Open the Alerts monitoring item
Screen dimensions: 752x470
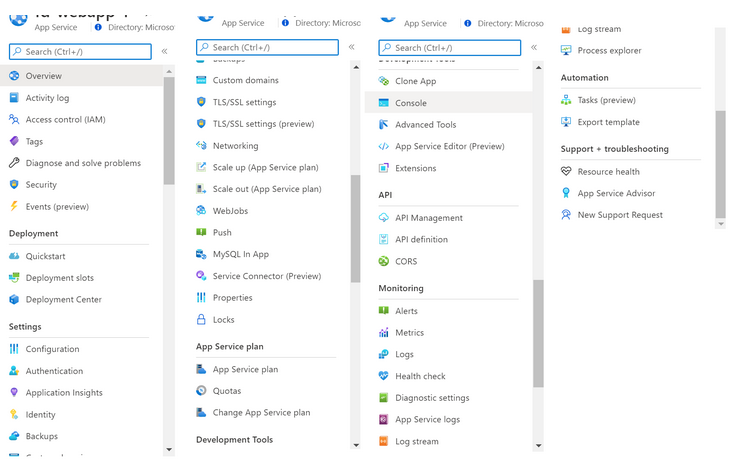coord(406,311)
